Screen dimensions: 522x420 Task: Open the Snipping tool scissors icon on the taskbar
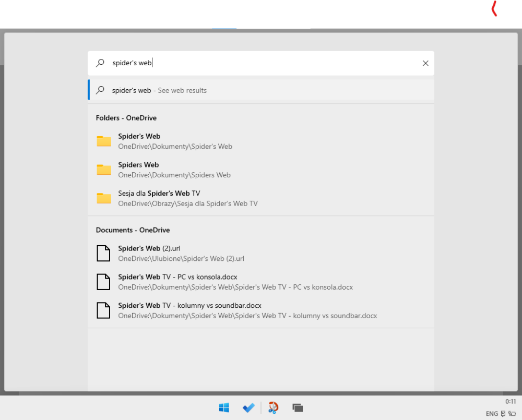274,407
